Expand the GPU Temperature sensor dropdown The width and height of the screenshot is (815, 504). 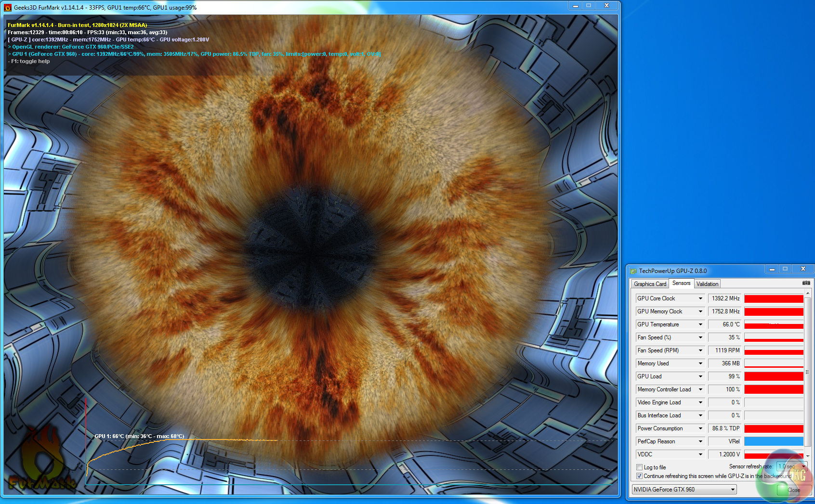tap(700, 324)
